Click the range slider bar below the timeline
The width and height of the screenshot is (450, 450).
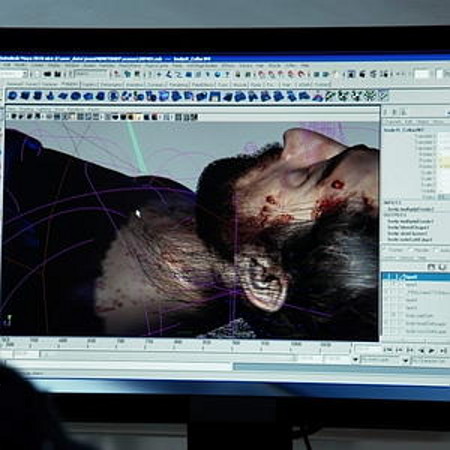click(167, 355)
